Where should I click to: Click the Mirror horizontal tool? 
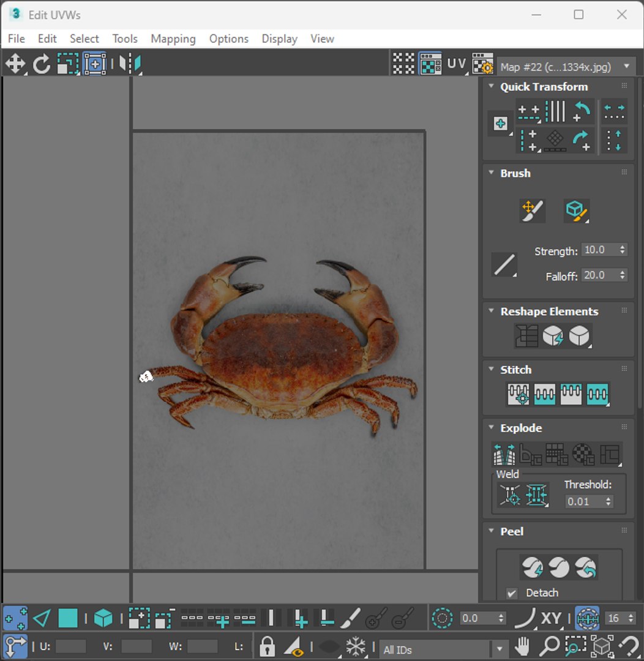click(x=130, y=64)
